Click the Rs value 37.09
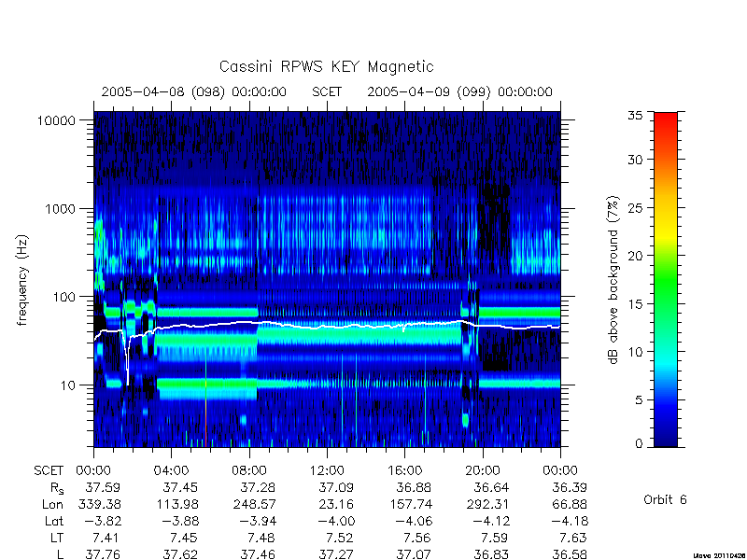The height and width of the screenshot is (560, 747). [336, 487]
